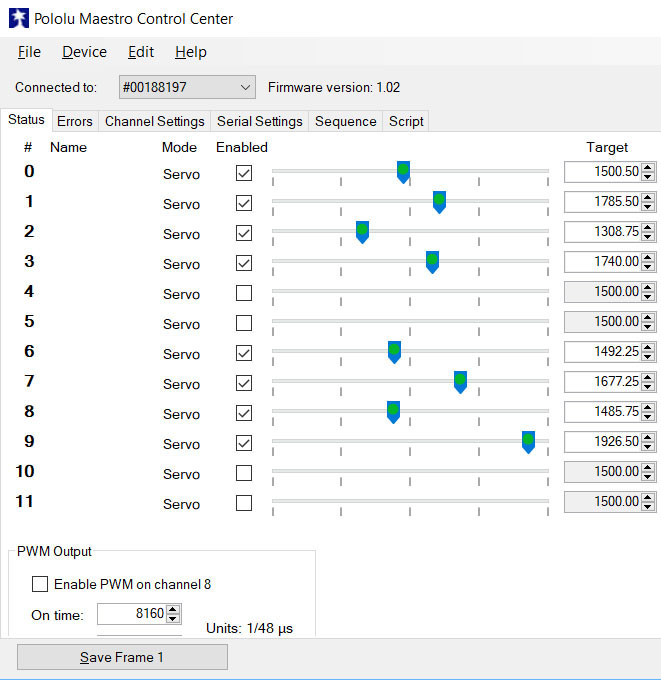Click the channel 9 target field 1926.50
This screenshot has height=680, width=661.
click(603, 441)
